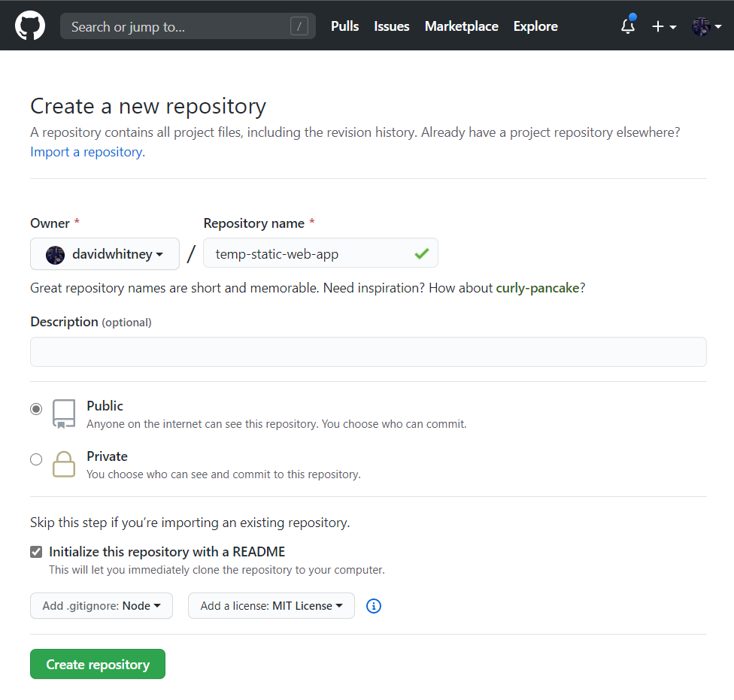This screenshot has width=734, height=700.
Task: Open the notifications bell
Action: pyautogui.click(x=628, y=25)
